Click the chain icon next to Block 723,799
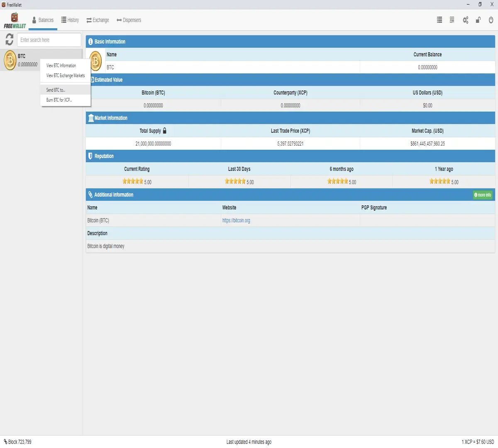 coord(5,442)
